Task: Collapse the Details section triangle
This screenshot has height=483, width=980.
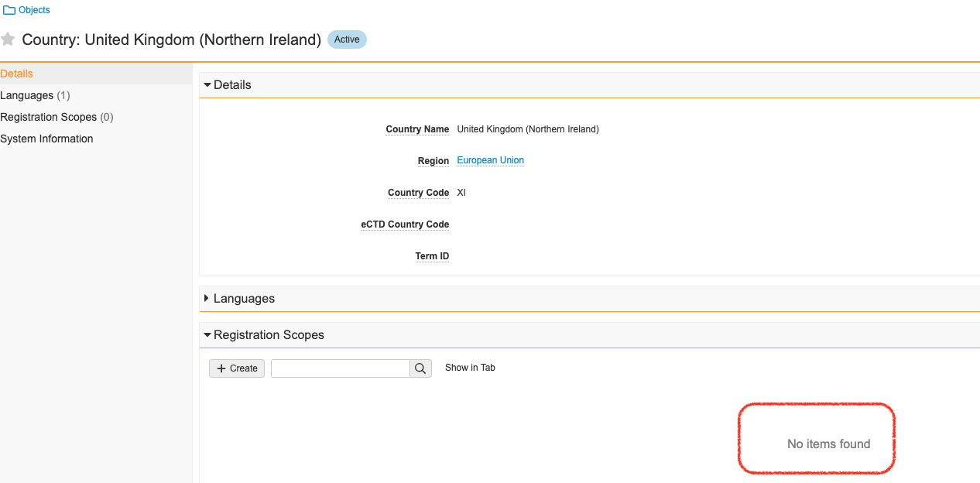Action: pyautogui.click(x=207, y=85)
